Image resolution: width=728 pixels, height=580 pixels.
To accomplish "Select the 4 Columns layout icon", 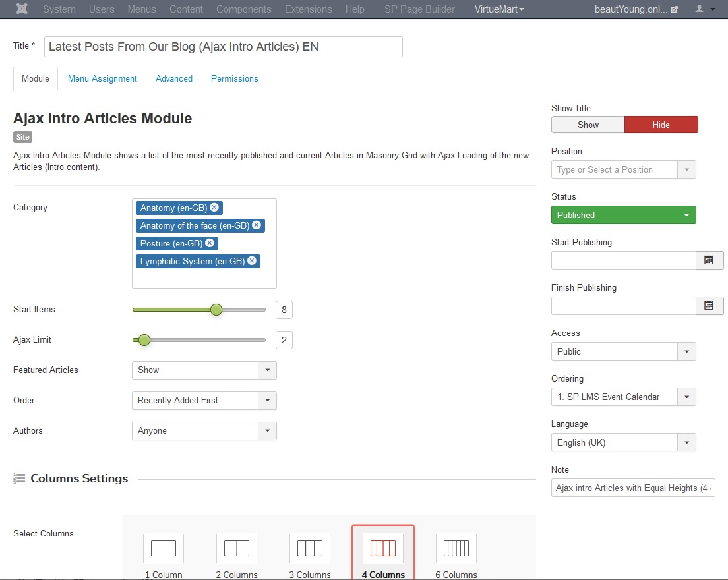I will click(x=383, y=548).
